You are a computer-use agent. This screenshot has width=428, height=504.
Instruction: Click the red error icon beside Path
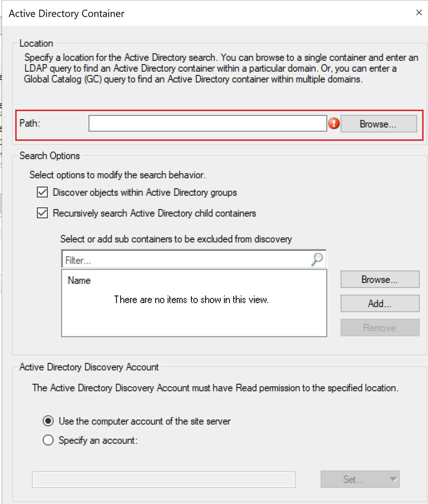click(334, 123)
